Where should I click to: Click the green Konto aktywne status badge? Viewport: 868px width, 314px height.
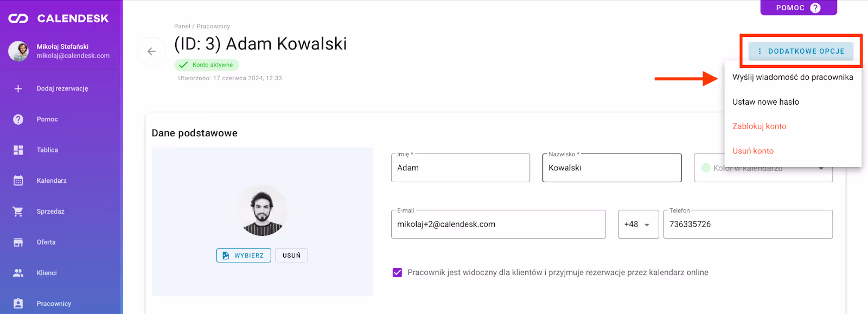207,65
